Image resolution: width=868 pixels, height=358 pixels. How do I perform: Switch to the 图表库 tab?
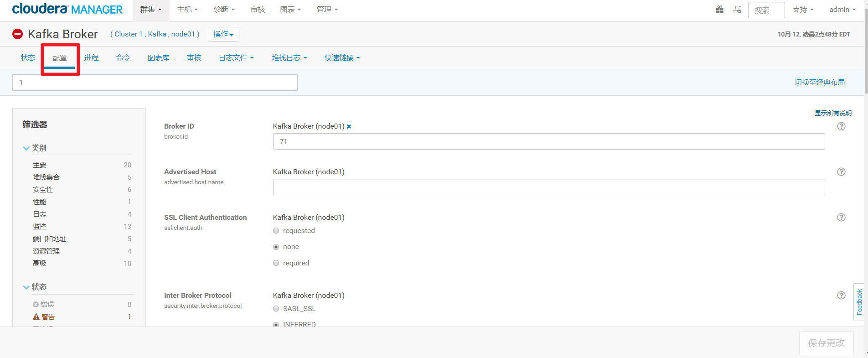pos(159,58)
